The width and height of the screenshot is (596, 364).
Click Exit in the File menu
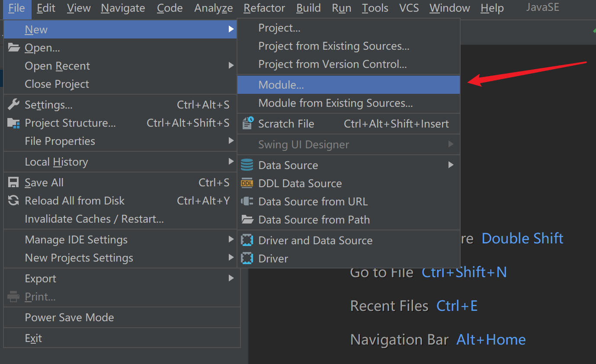[33, 338]
